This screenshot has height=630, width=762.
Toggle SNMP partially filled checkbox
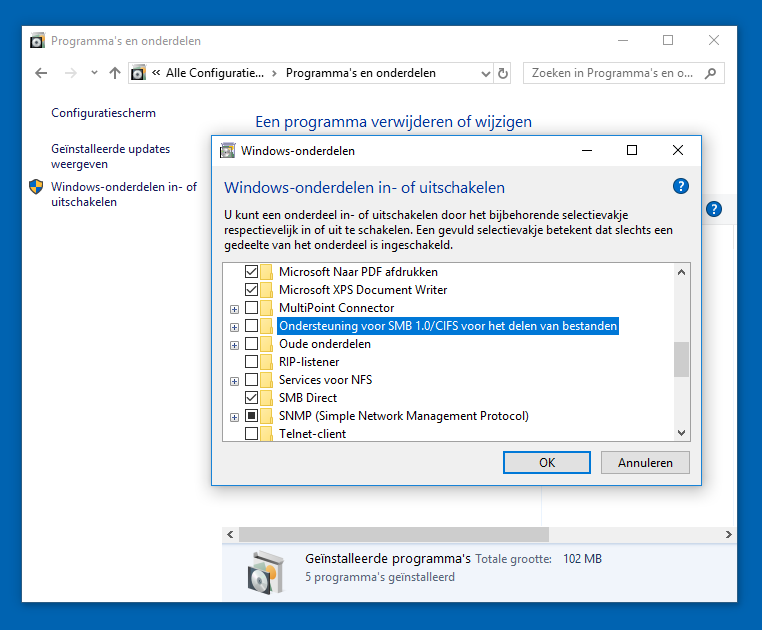(x=251, y=416)
